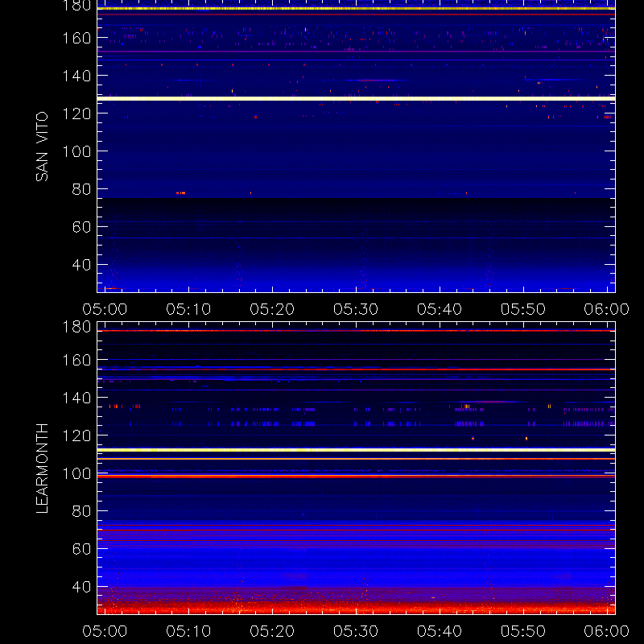Viewport: 644px width, 644px height.
Task: Select the 60 tick label on LEARMONTH axis
Action: (x=81, y=549)
